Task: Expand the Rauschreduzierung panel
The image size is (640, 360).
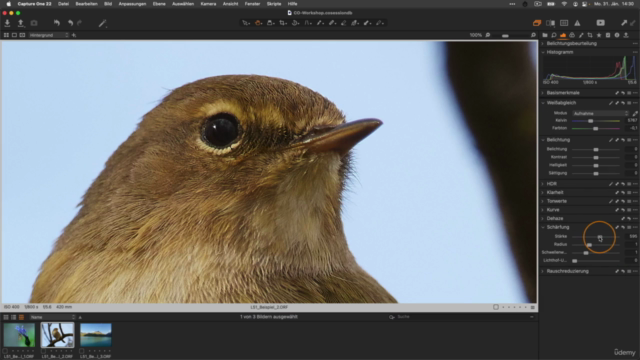Action: [543, 271]
